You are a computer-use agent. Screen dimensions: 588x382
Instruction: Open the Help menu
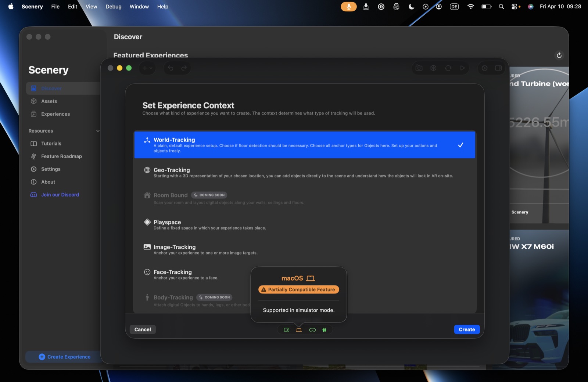tap(163, 7)
